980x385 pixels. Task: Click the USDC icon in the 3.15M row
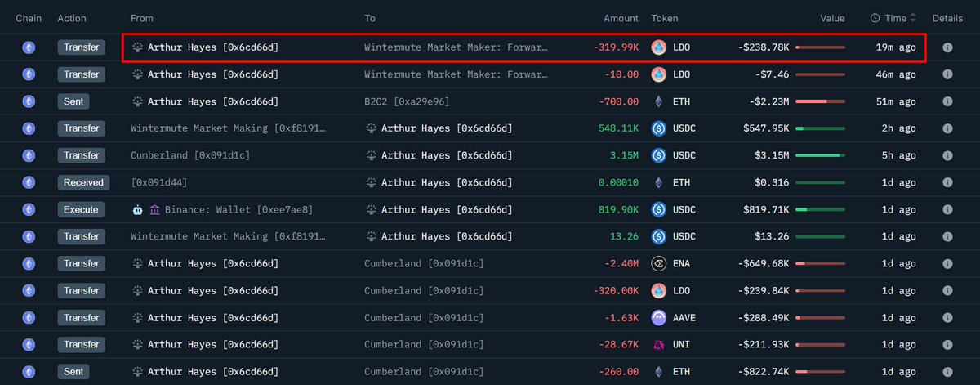tap(658, 155)
